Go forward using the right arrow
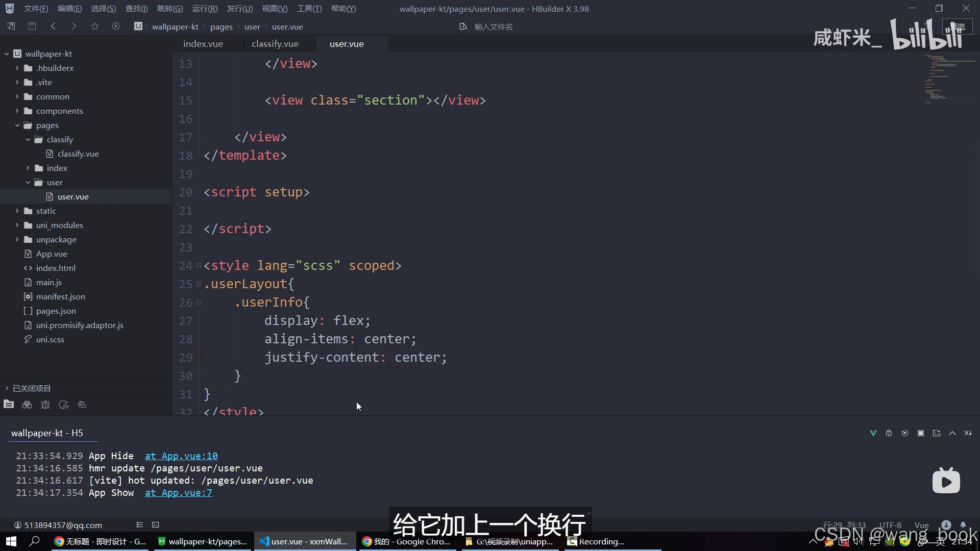The image size is (980, 551). [x=74, y=26]
